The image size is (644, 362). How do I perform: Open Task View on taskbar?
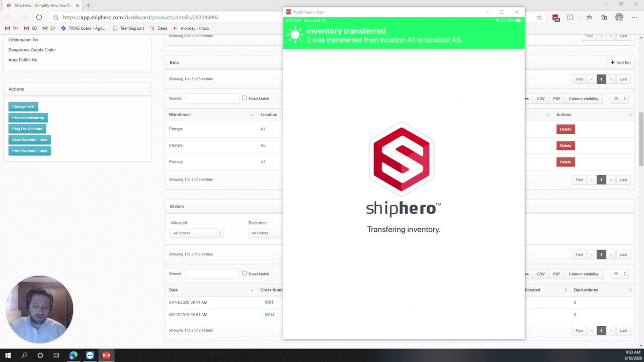coord(56,355)
